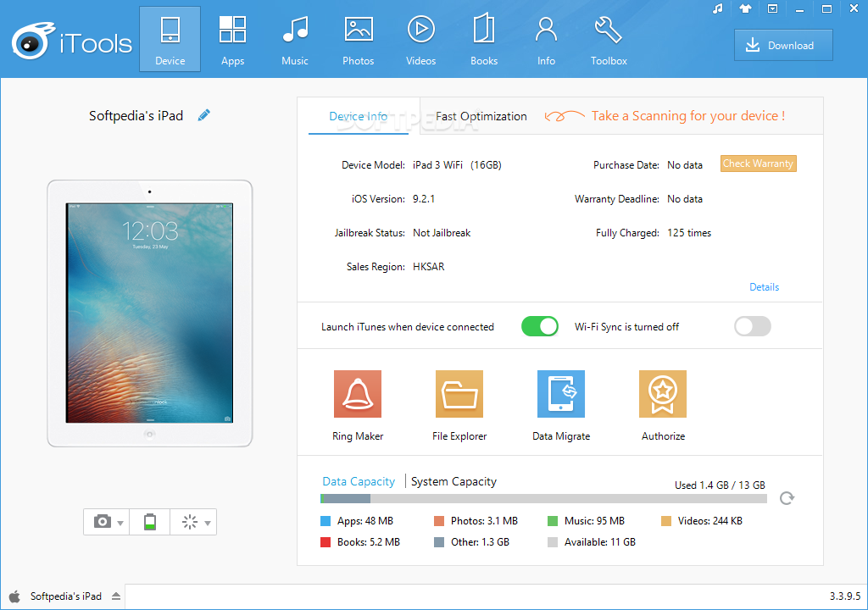The image size is (868, 610).
Task: Click the battery status icon
Action: tap(150, 522)
